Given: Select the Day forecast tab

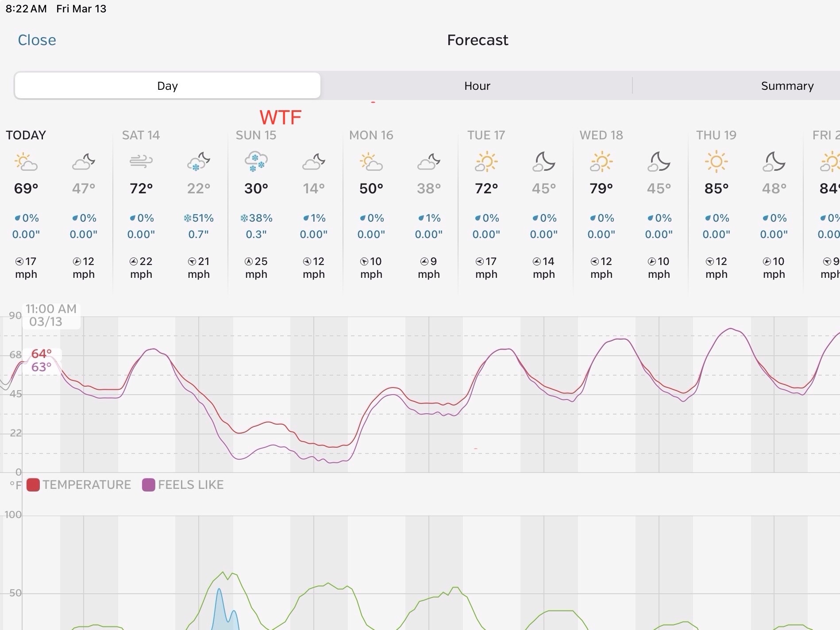Looking at the screenshot, I should pyautogui.click(x=167, y=86).
